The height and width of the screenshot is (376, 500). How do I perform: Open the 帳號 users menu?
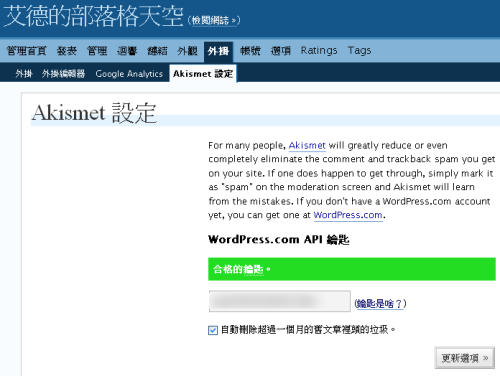(250, 51)
